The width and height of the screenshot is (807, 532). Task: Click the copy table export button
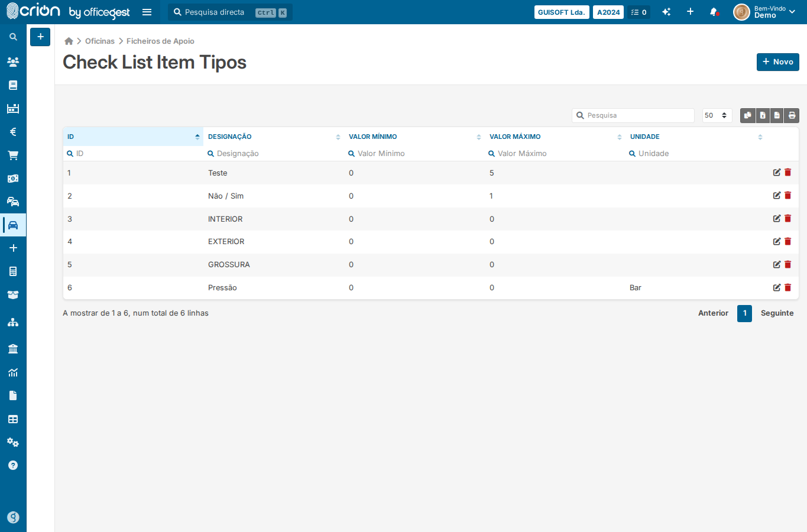pyautogui.click(x=748, y=115)
